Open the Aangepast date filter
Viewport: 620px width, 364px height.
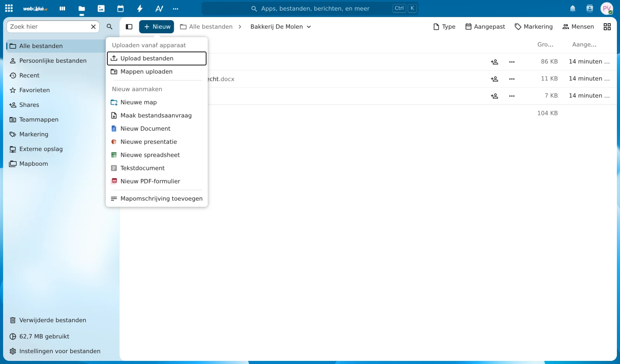485,27
